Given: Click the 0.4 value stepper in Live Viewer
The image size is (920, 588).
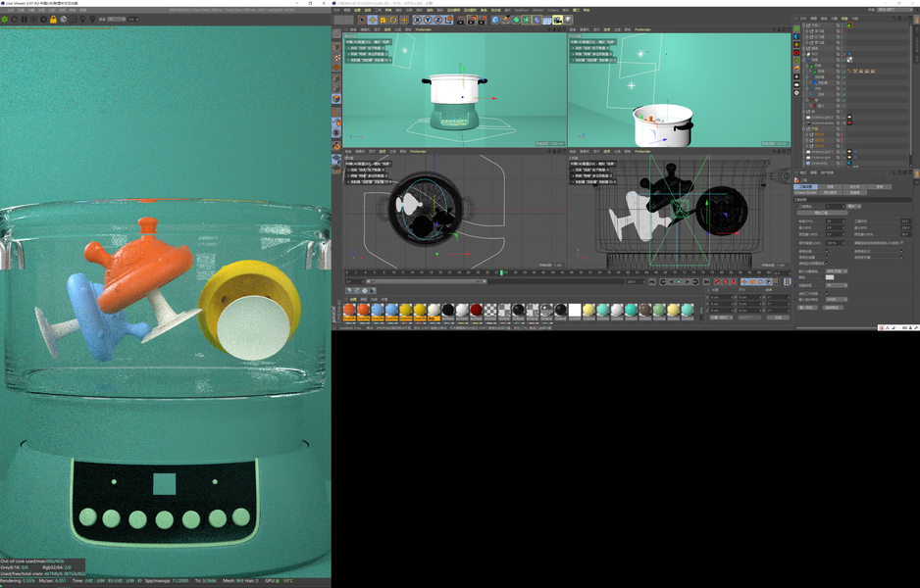Looking at the screenshot, I should (x=133, y=20).
